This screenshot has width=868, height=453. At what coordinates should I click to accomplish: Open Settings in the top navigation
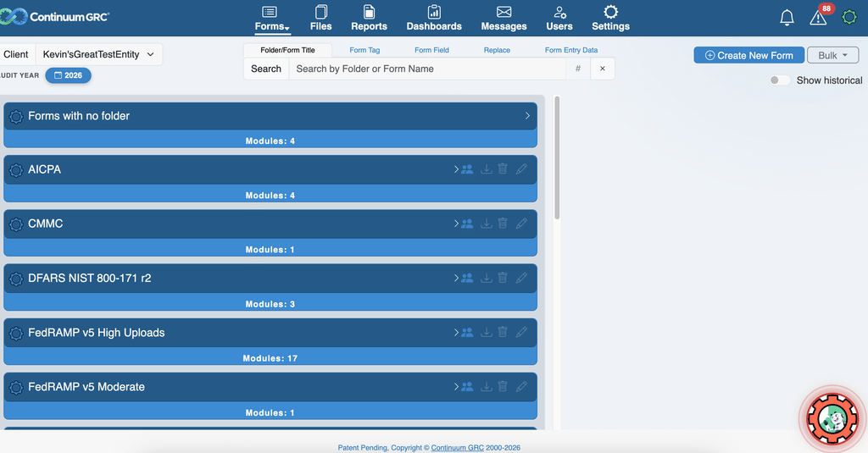pyautogui.click(x=610, y=19)
